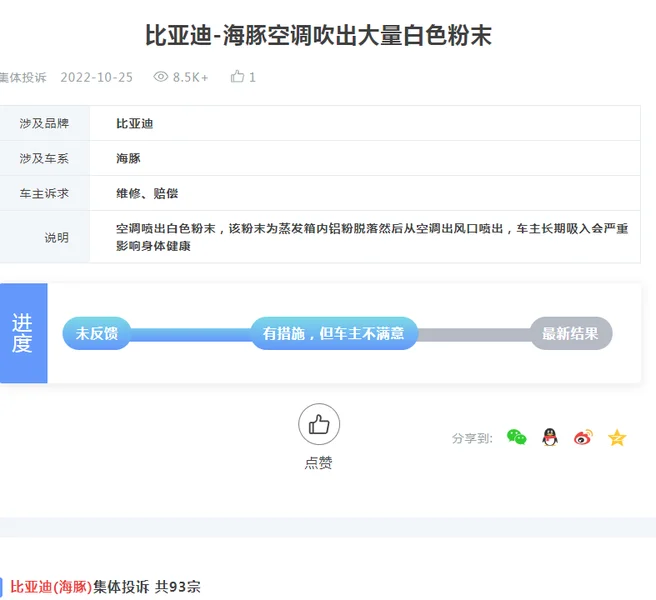Click the small thumbs-up icon beside count 1
This screenshot has width=656, height=600.
point(237,77)
